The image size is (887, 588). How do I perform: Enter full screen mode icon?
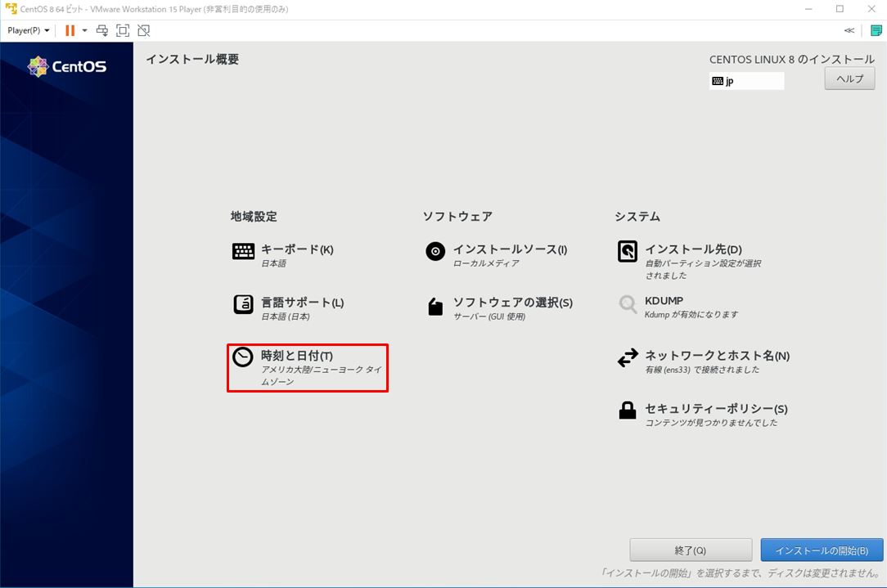pyautogui.click(x=123, y=30)
